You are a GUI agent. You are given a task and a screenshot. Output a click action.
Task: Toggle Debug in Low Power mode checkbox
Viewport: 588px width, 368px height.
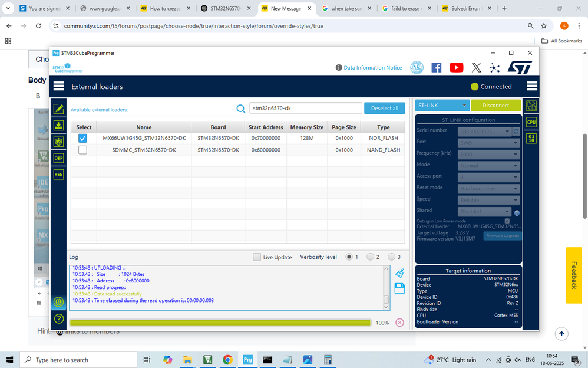(x=507, y=221)
